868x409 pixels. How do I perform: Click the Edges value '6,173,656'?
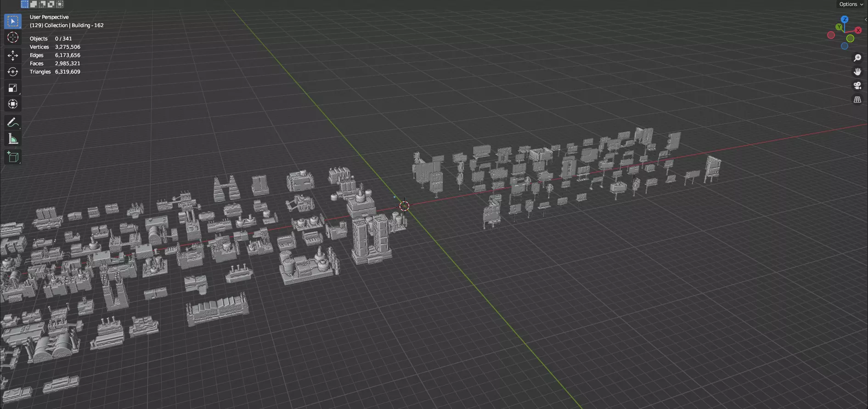[x=68, y=55]
